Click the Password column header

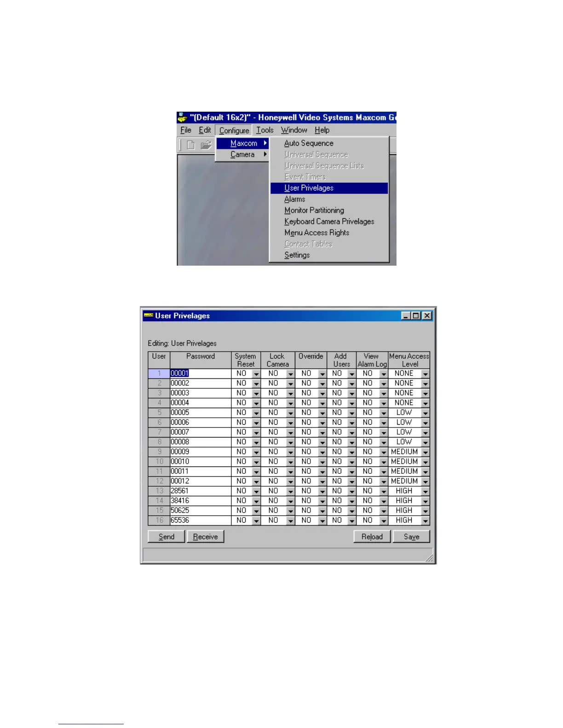[x=201, y=360]
